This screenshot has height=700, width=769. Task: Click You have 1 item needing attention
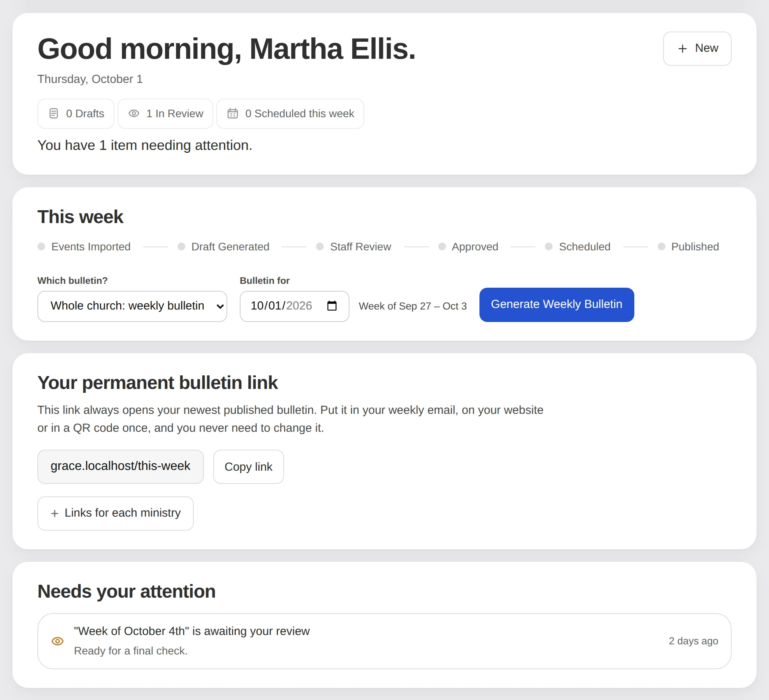pyautogui.click(x=145, y=146)
